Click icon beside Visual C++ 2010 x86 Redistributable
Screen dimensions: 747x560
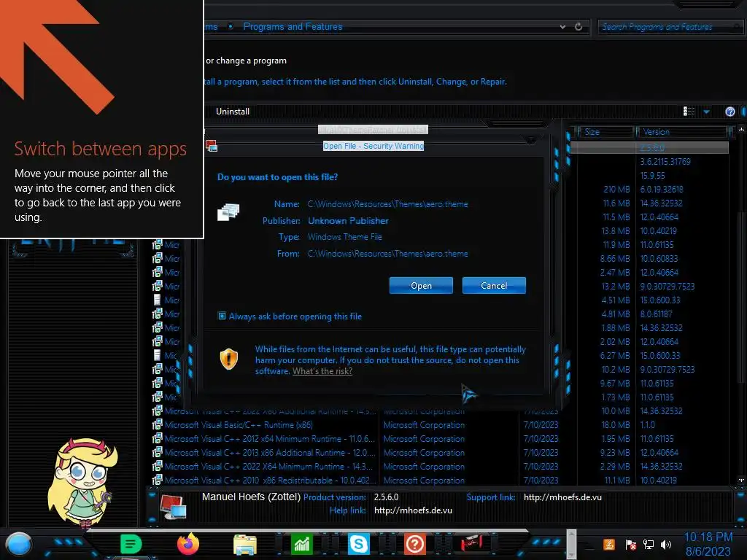pos(157,480)
